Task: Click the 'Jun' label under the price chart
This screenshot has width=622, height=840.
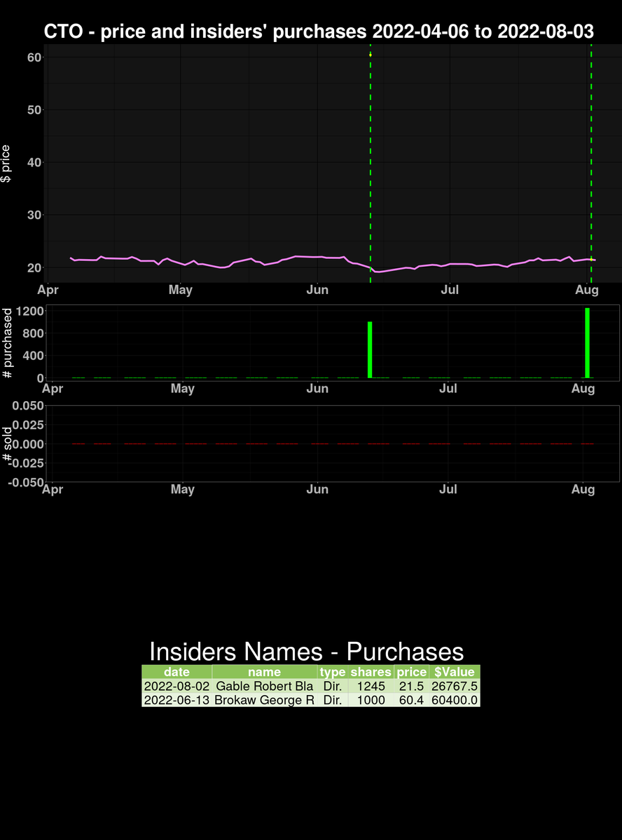Action: (x=318, y=290)
